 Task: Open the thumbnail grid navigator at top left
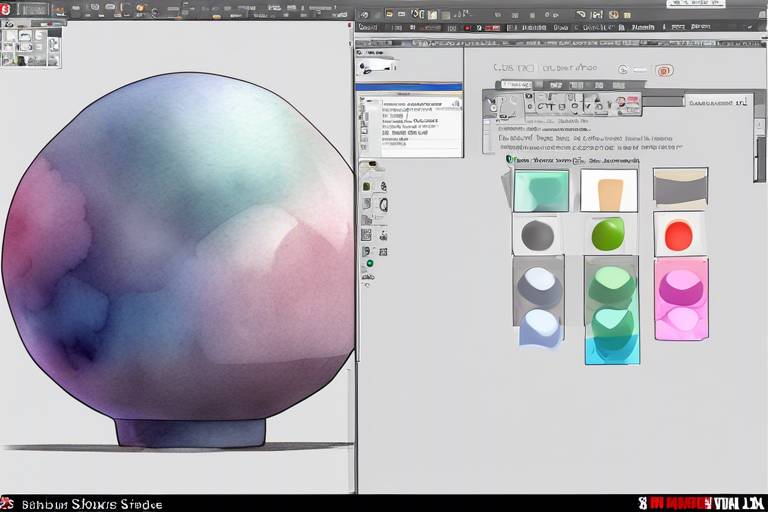(31, 47)
